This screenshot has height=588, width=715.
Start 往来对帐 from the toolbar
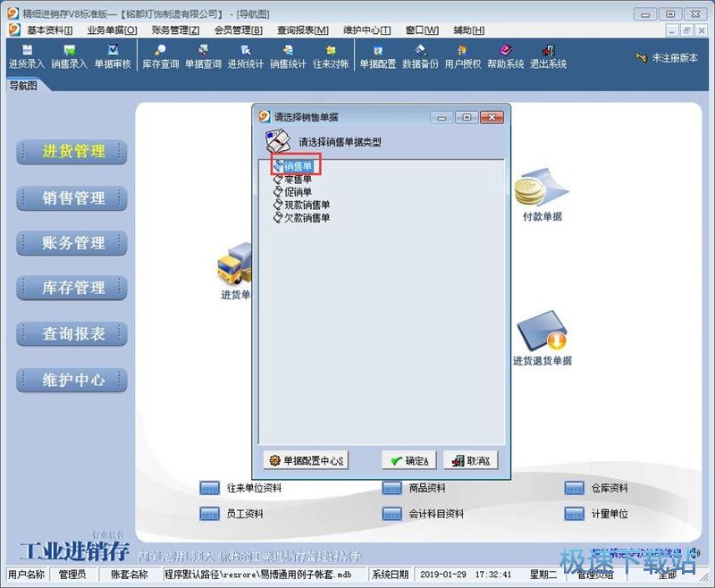coord(332,58)
